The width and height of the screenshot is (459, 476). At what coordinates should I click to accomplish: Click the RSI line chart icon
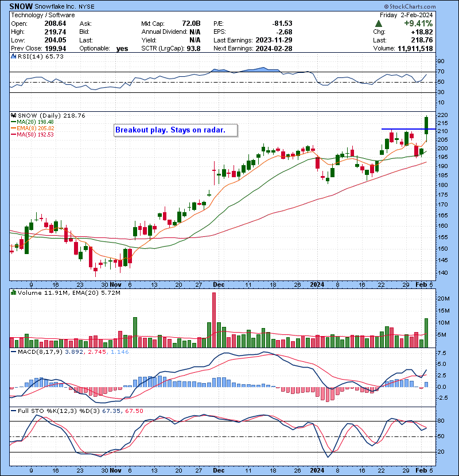pos(14,56)
